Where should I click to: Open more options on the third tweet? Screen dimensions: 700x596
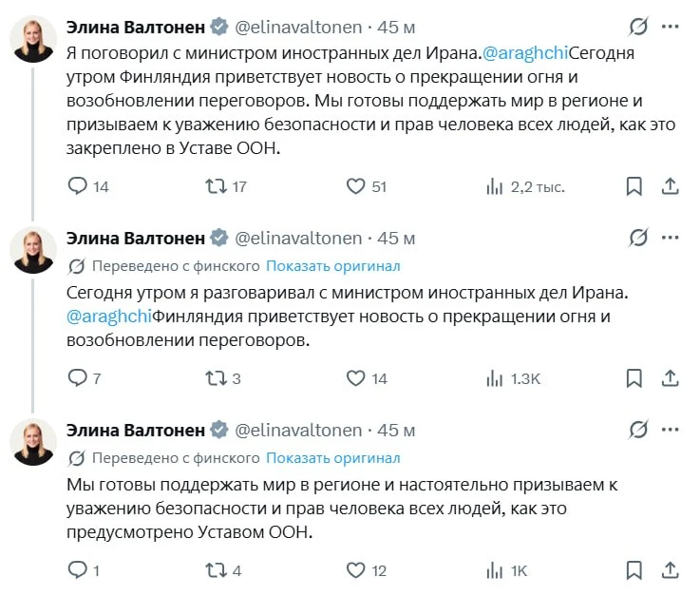click(x=670, y=430)
